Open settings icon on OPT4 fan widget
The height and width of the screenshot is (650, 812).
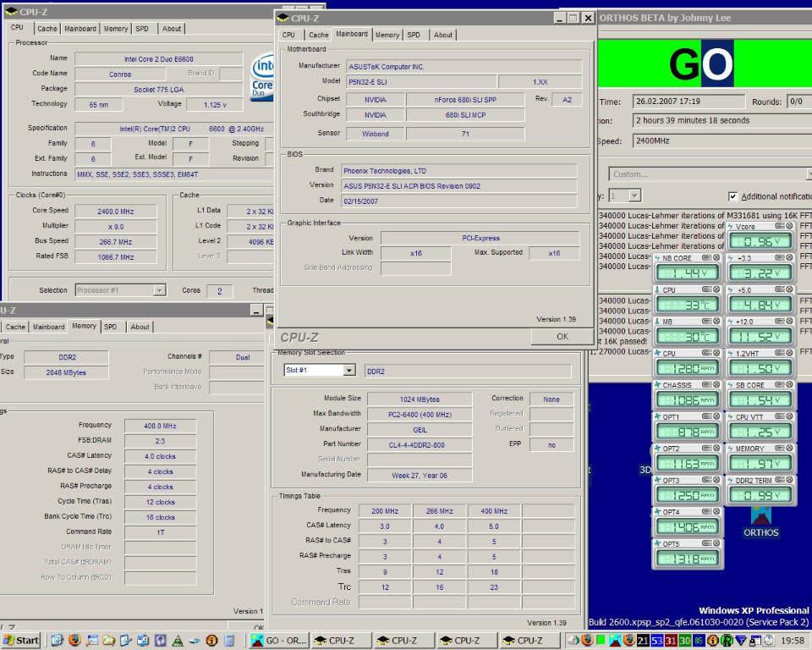pyautogui.click(x=706, y=511)
